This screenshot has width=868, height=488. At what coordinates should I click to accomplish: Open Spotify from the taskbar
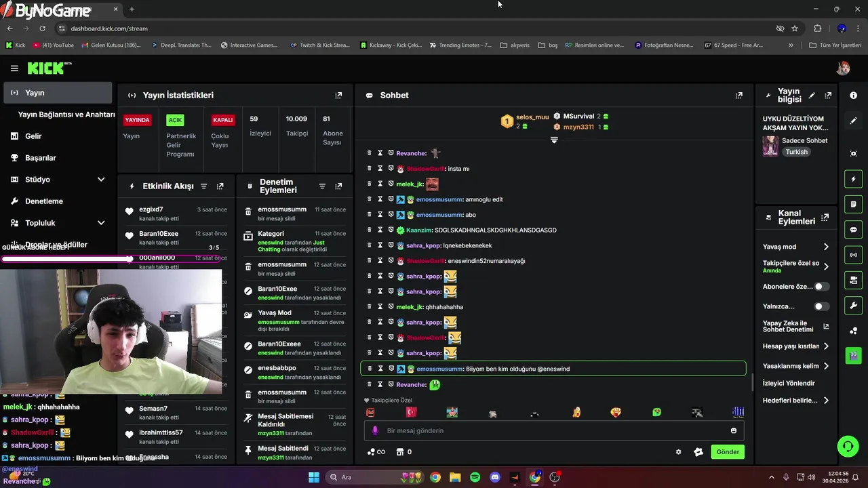pyautogui.click(x=475, y=477)
